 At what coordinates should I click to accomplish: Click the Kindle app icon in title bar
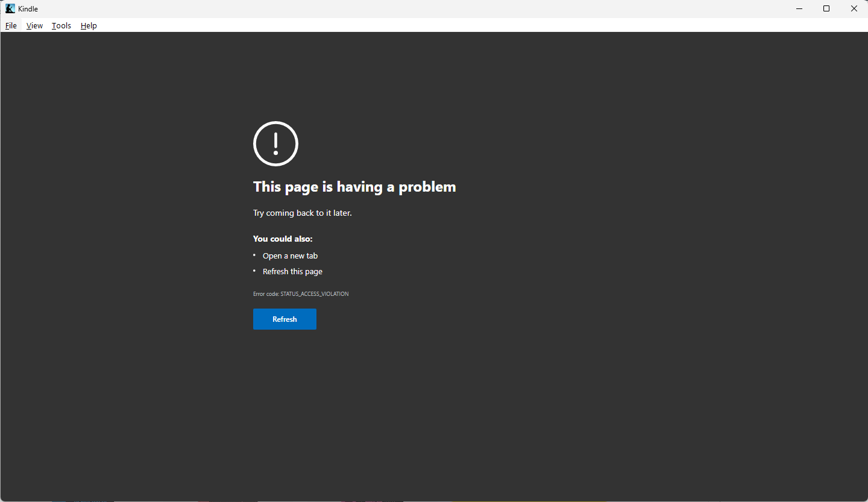pos(8,8)
